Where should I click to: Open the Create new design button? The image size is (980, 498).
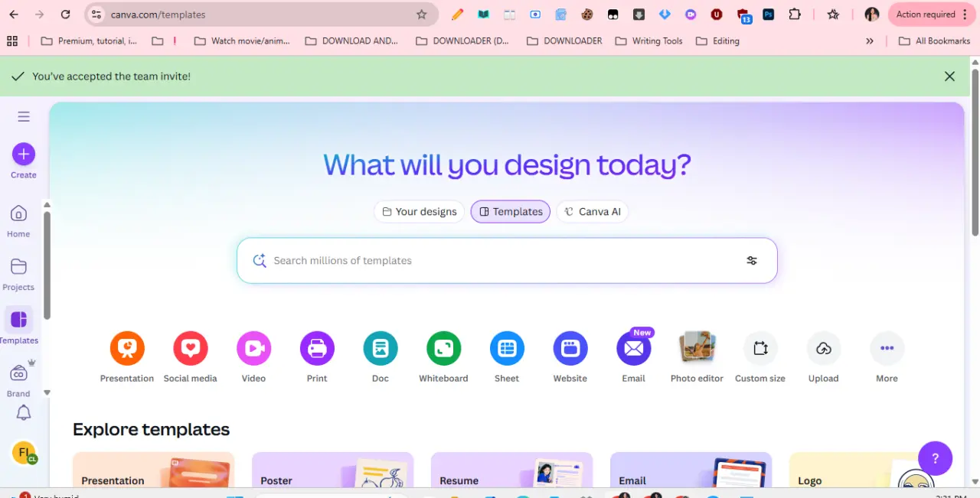tap(23, 155)
